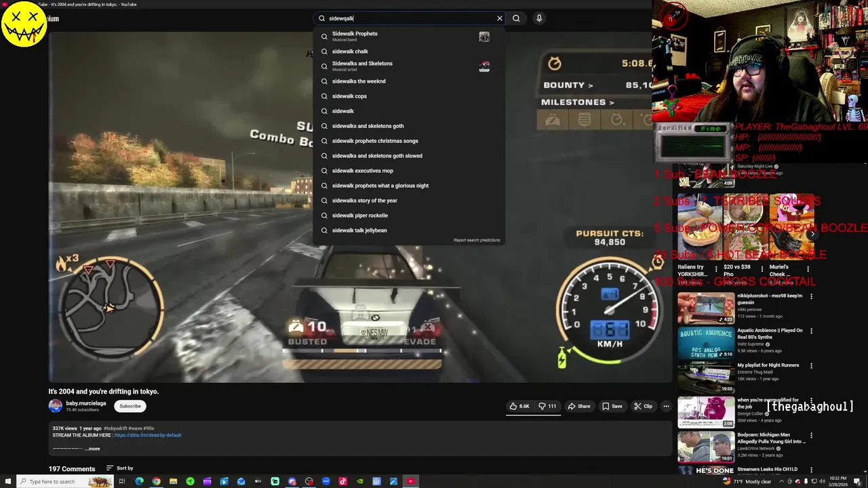Open NVIDIA app in taskbar
Viewport: 868px width, 488px height.
pyautogui.click(x=359, y=481)
